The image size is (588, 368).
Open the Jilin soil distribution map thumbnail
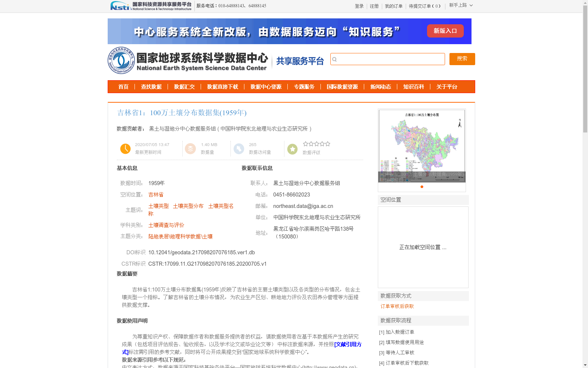[422, 146]
